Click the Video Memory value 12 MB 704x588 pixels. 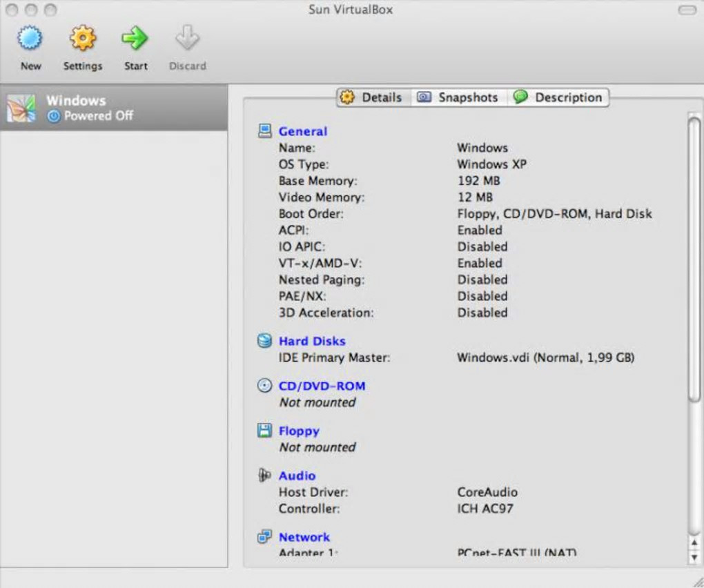pyautogui.click(x=475, y=197)
